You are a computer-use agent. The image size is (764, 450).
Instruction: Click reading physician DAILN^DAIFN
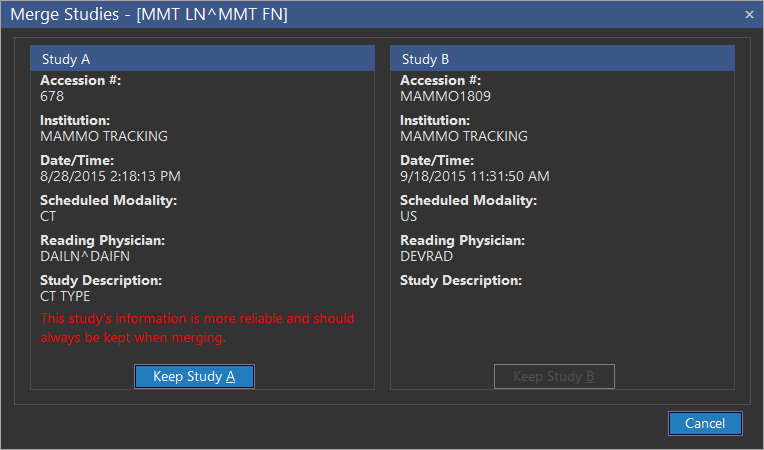(x=85, y=256)
